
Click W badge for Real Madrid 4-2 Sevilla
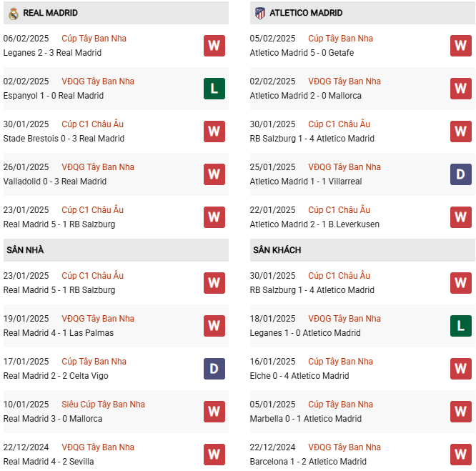tap(214, 455)
